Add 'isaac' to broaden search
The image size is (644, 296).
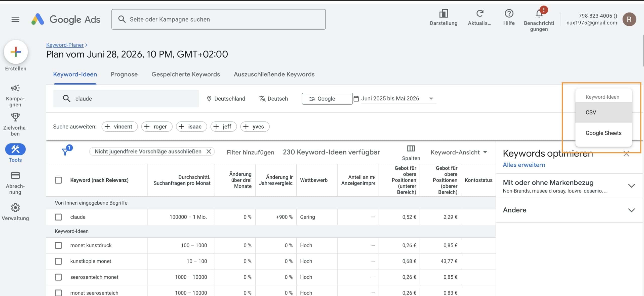point(191,127)
